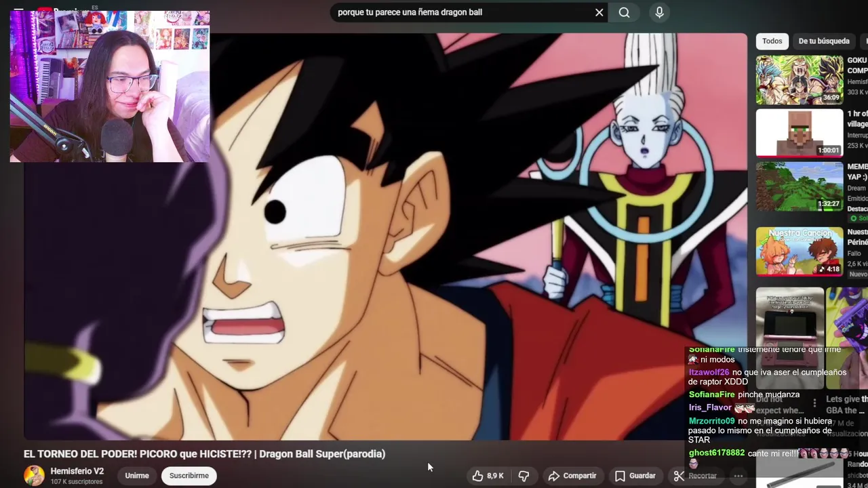Open options menu of 'Did not expect' short
The image size is (868, 488).
pyautogui.click(x=814, y=403)
